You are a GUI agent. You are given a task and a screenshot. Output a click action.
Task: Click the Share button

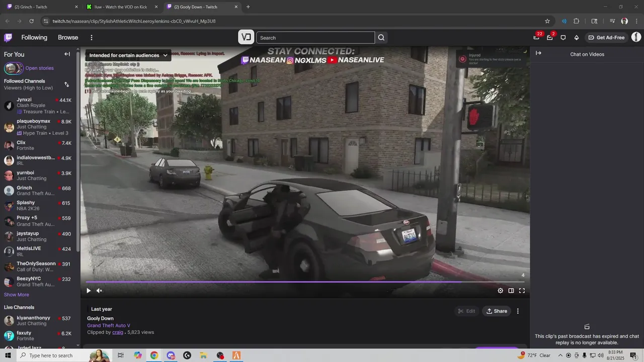[497, 311]
